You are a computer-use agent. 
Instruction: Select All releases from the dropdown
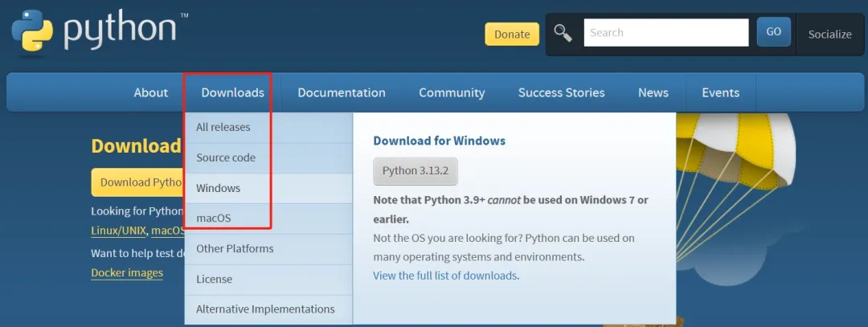click(x=223, y=127)
